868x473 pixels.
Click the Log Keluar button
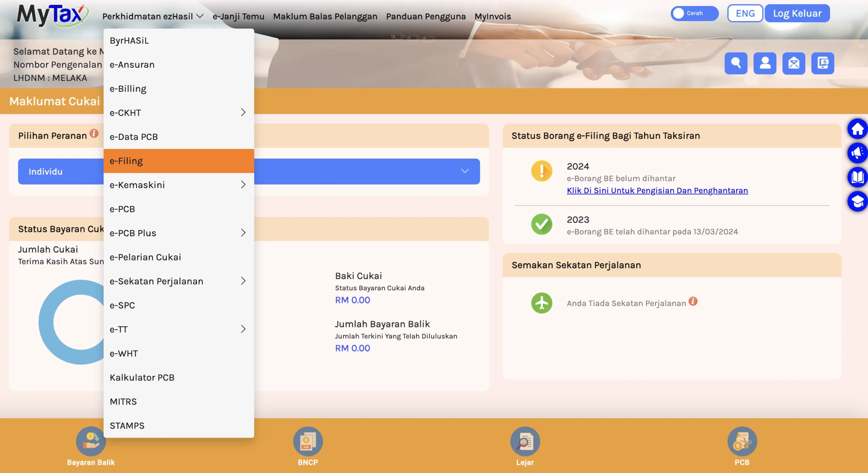tap(797, 14)
